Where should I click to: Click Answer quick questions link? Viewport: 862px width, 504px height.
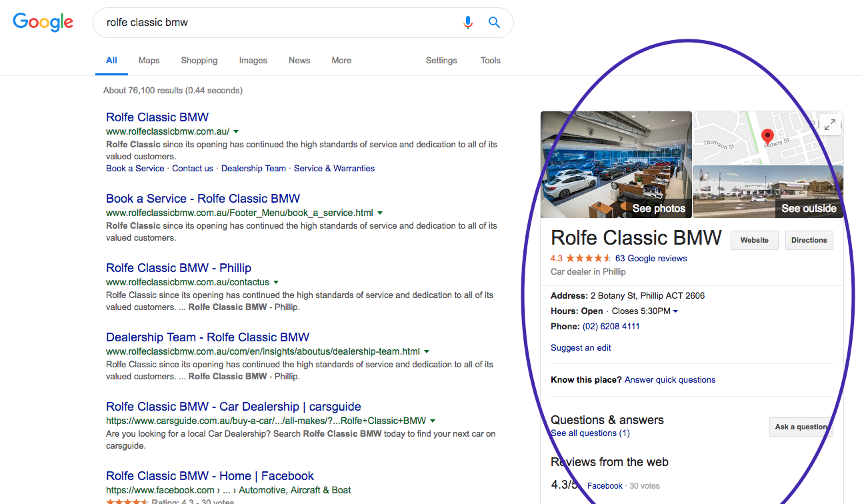670,379
